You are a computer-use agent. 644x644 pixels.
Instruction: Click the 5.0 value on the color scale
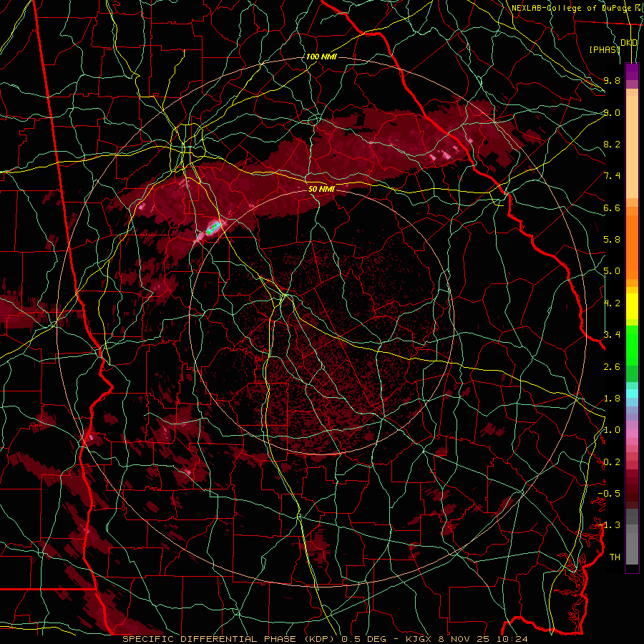click(x=612, y=271)
